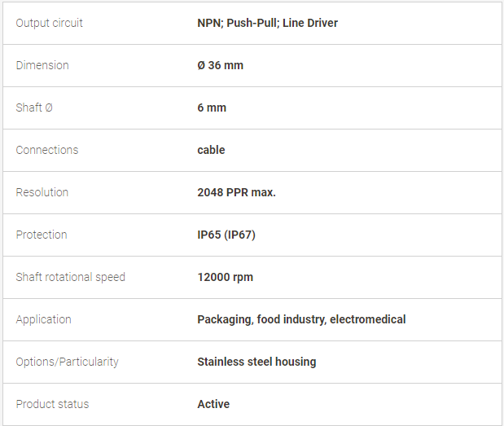This screenshot has width=504, height=426.
Task: Click the 'Resolution' row label
Action: click(42, 192)
